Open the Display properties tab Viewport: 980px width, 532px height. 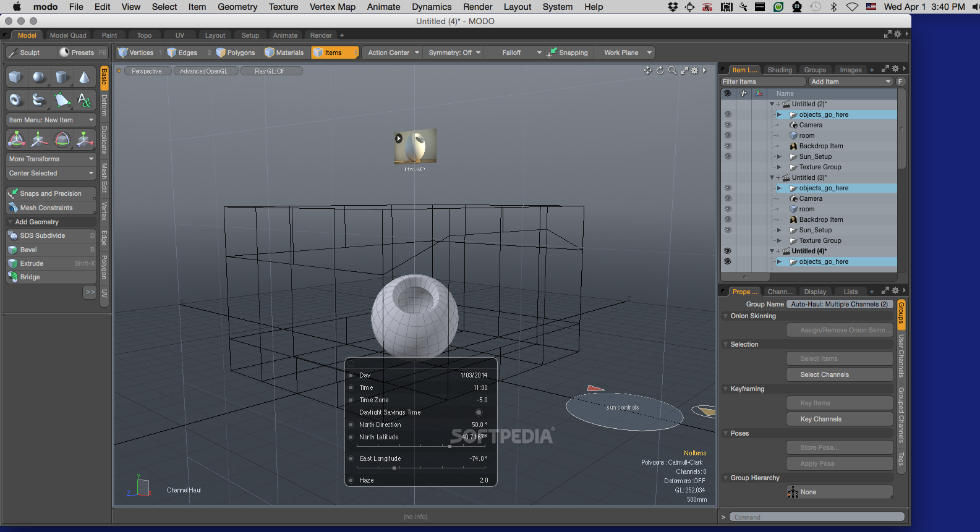[815, 292]
